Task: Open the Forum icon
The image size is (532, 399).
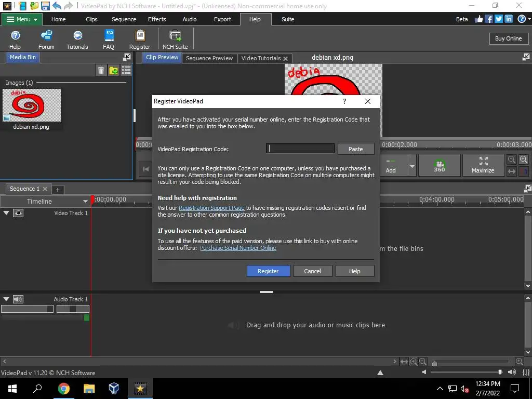Action: tap(46, 39)
